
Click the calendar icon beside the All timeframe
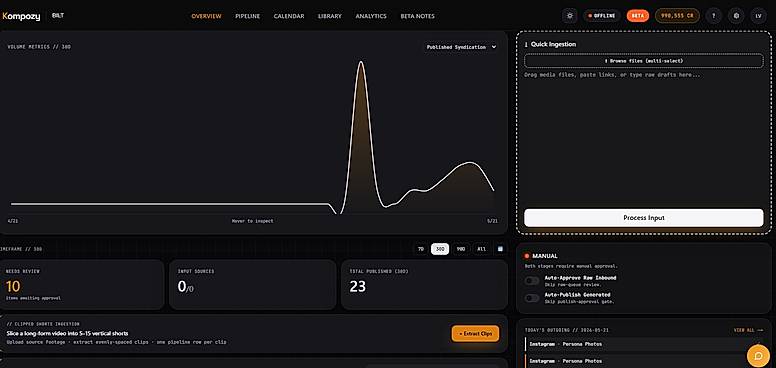pyautogui.click(x=500, y=249)
